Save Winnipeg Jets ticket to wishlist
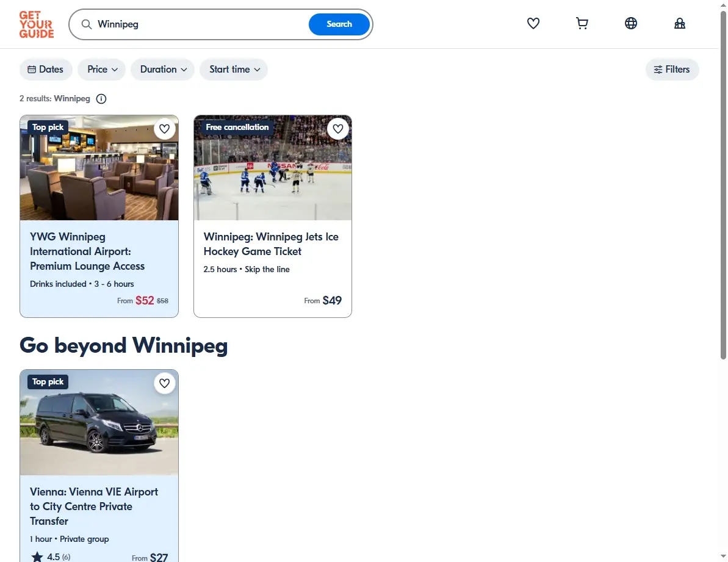 (338, 129)
